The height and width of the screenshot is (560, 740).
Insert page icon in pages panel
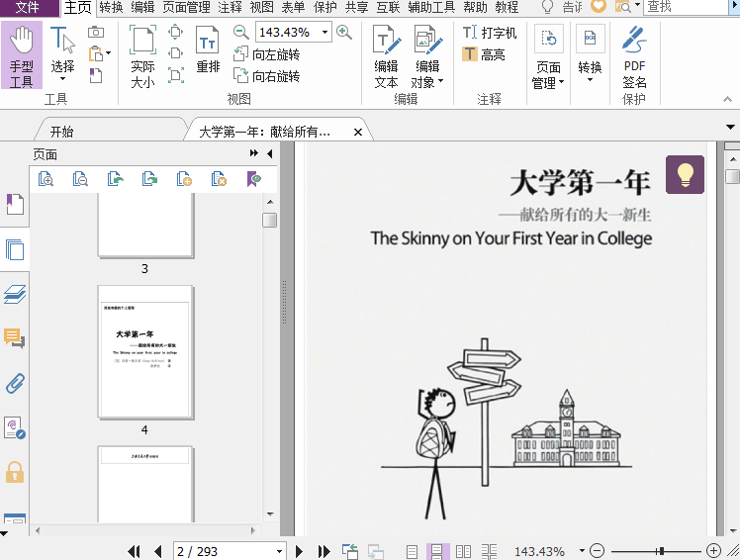point(184,179)
